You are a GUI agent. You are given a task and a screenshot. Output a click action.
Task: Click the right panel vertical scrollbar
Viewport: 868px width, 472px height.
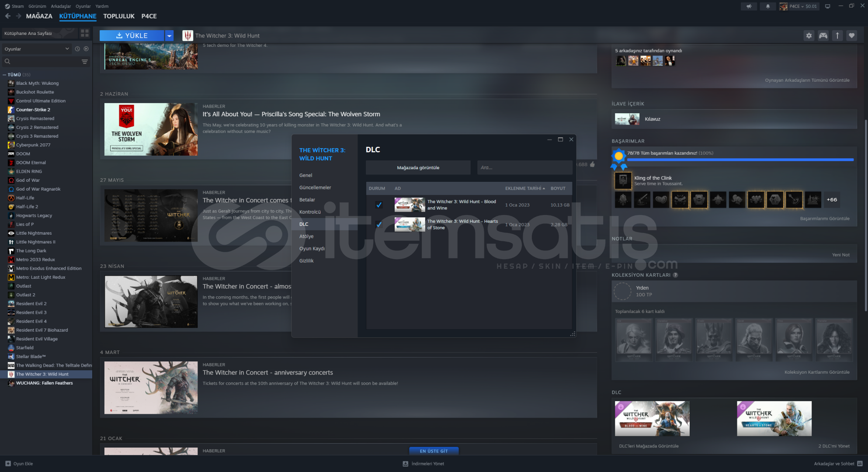[866, 216]
